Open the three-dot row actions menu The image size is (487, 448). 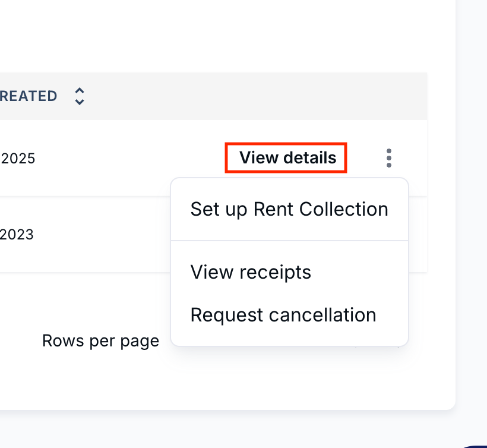388,158
